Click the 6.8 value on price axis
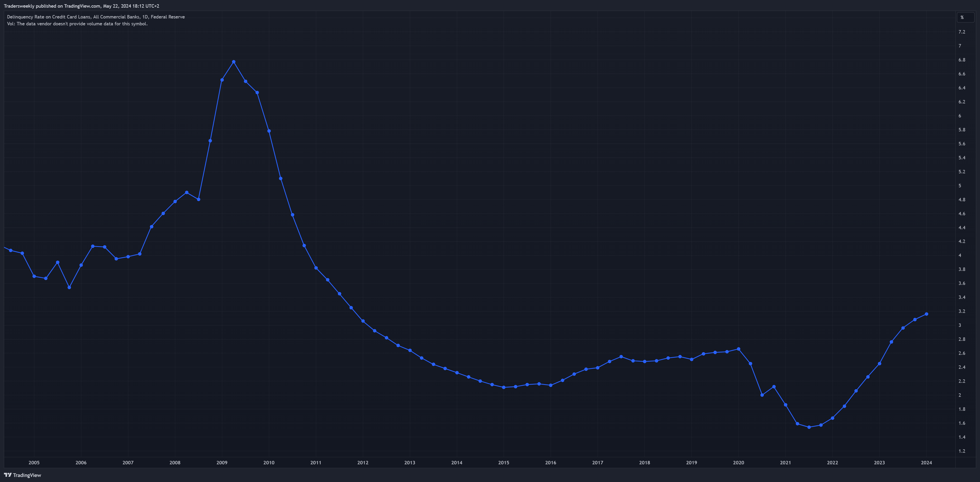The image size is (980, 482). pyautogui.click(x=962, y=60)
